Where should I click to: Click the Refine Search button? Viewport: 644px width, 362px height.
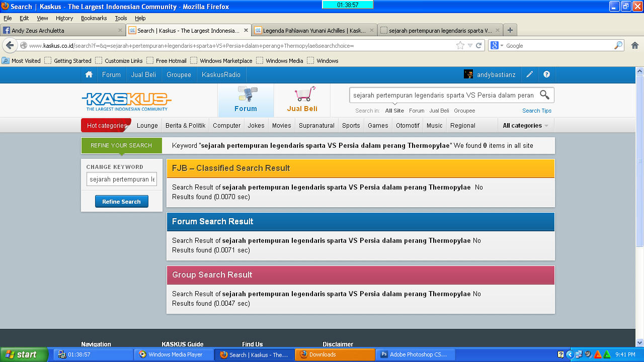point(121,202)
